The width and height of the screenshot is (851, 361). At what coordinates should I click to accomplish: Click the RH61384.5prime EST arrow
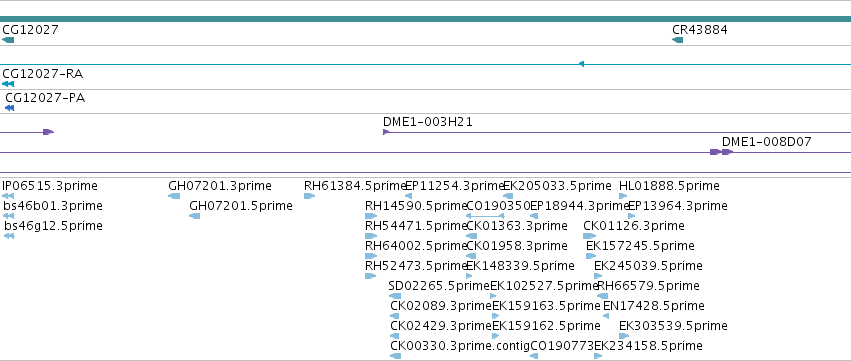tap(309, 196)
